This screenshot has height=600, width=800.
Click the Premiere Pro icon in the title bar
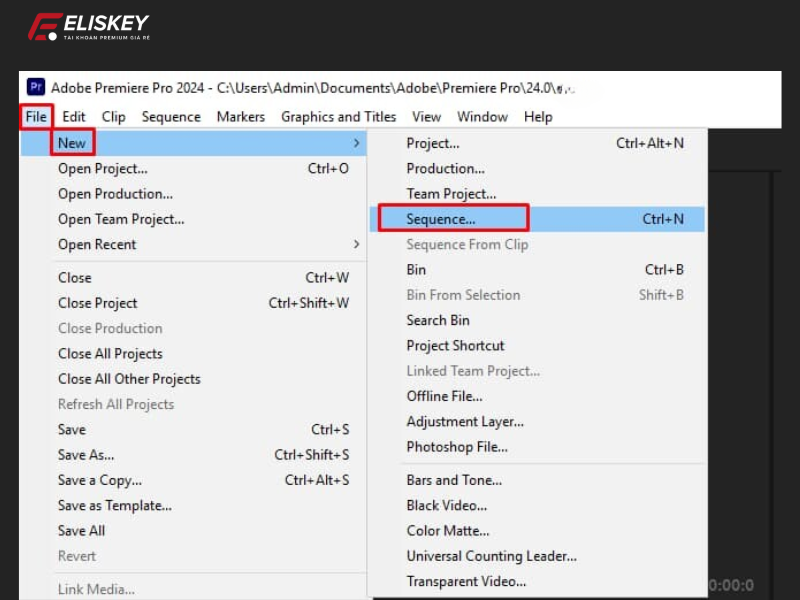[x=37, y=87]
